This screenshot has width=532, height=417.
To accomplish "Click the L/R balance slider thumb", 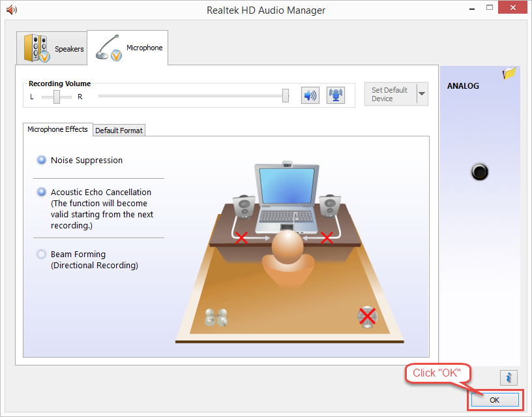I will pyautogui.click(x=57, y=97).
